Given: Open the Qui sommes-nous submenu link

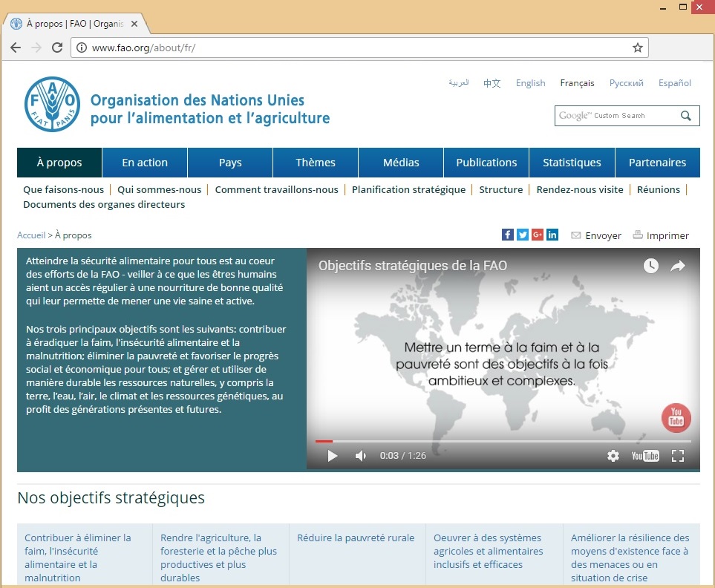Looking at the screenshot, I should [x=159, y=189].
